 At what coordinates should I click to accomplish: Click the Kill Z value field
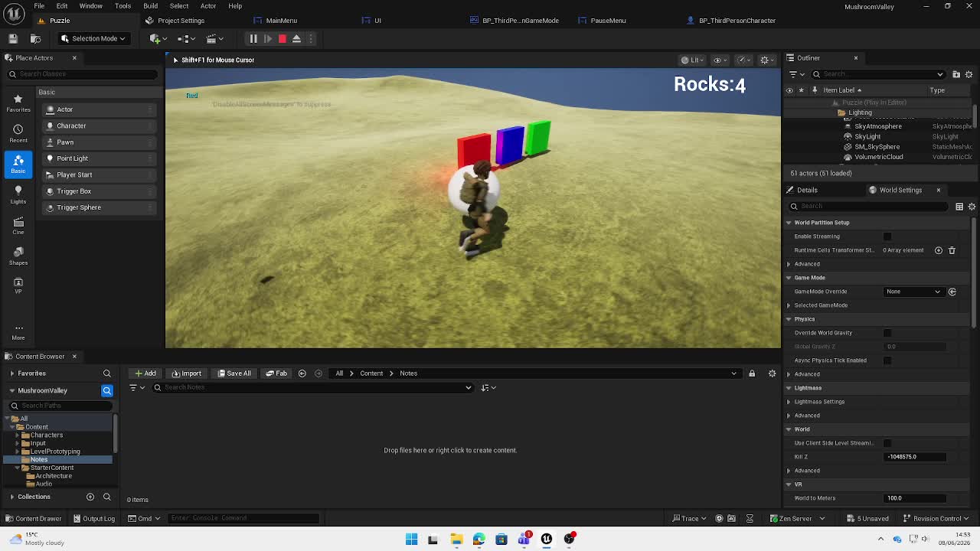pyautogui.click(x=916, y=457)
